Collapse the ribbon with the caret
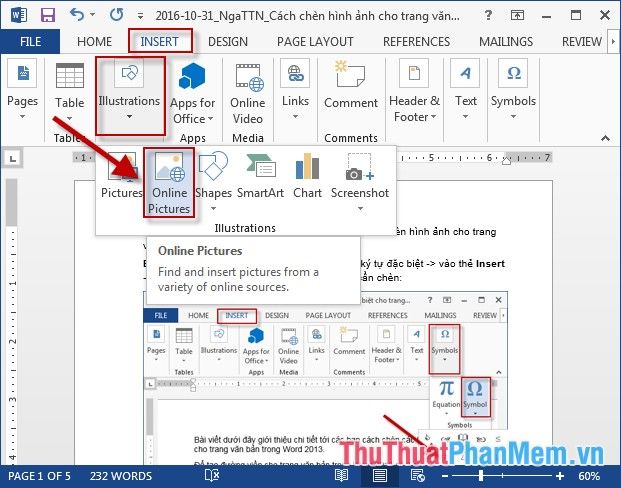This screenshot has height=488, width=621. coord(605,138)
